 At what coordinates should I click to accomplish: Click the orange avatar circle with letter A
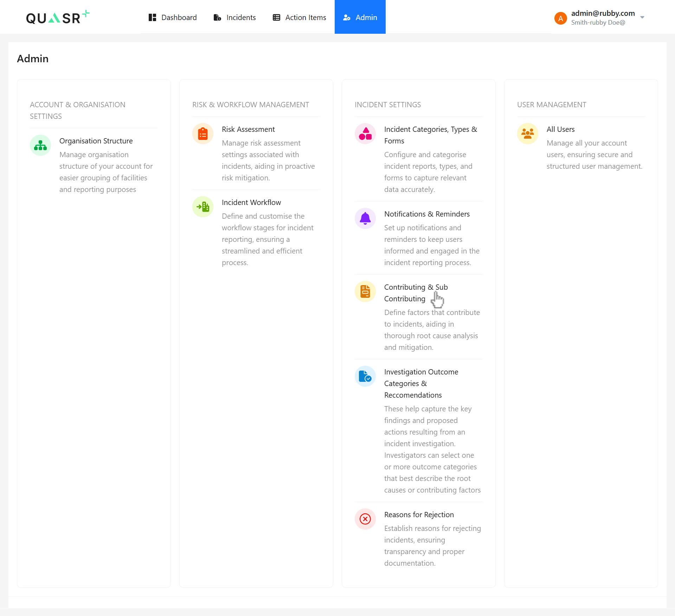[x=560, y=18]
